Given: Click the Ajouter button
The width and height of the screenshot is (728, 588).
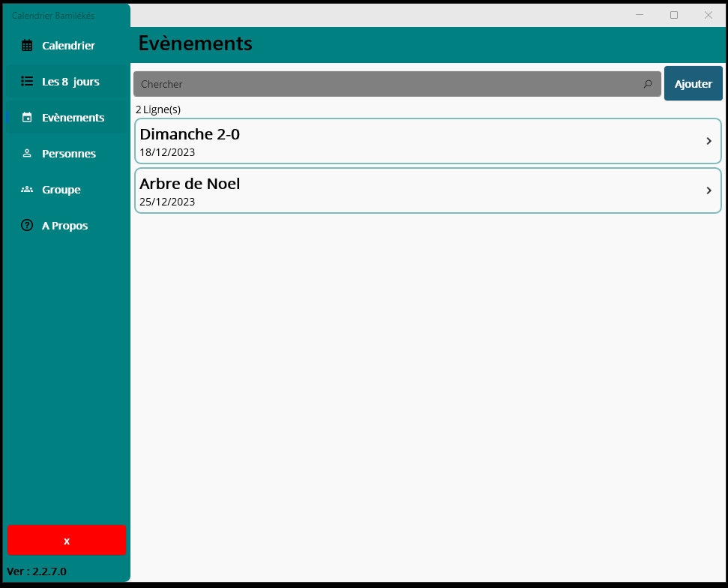Looking at the screenshot, I should (x=693, y=84).
